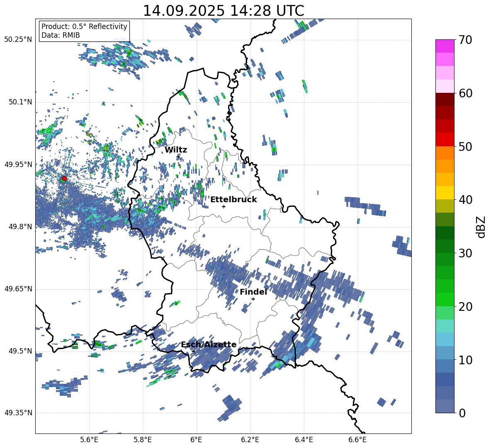Click the colorbar tick value 10
This screenshot has width=491, height=448.
pos(465,360)
